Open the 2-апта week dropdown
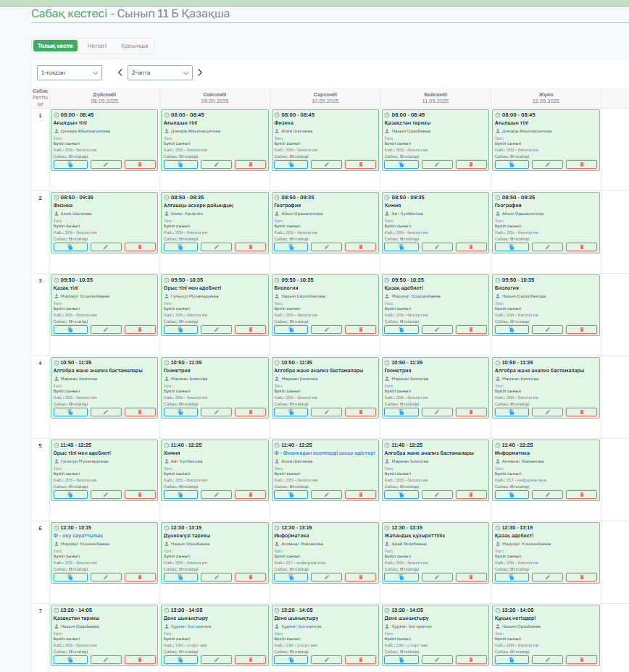629x672 pixels. (x=160, y=73)
